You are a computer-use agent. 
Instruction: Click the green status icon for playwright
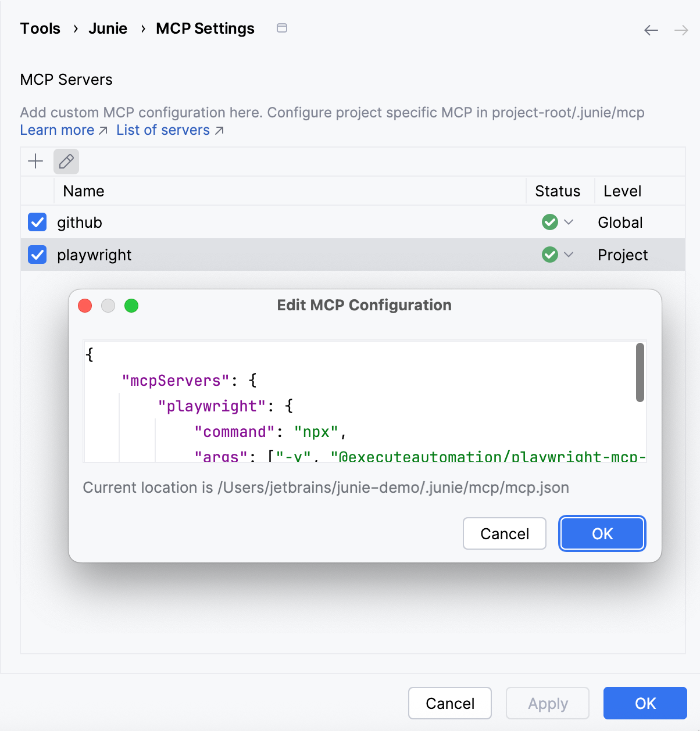(x=550, y=255)
